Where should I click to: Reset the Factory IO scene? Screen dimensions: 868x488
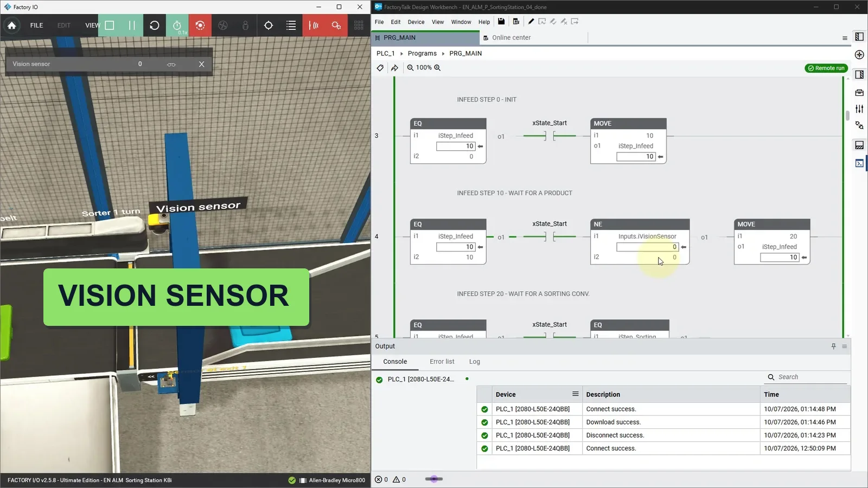[x=155, y=25]
